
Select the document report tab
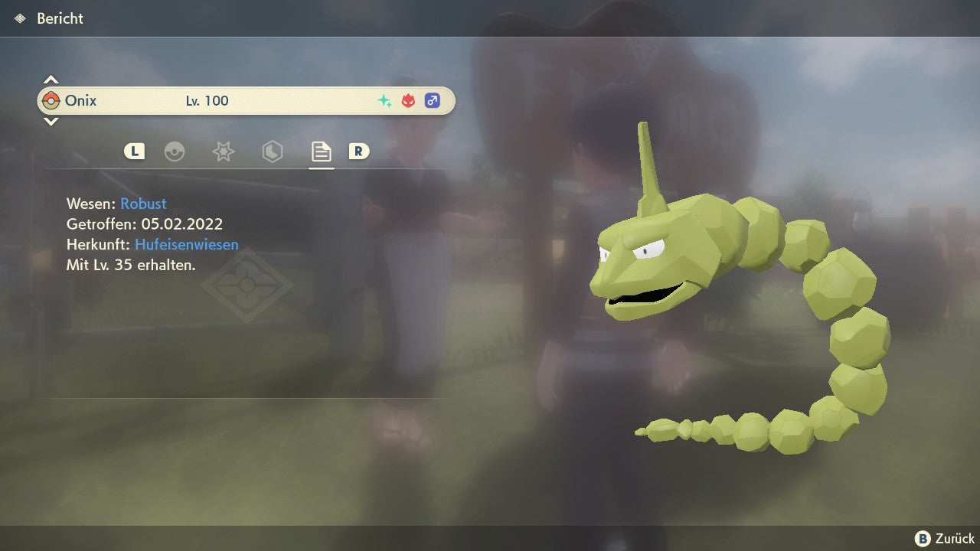coord(321,152)
